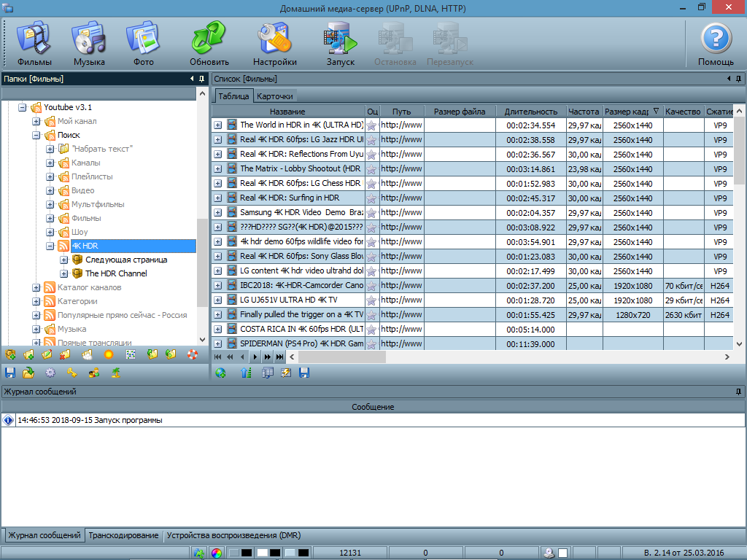Screen dimensions: 747x560
Task: Open the Транскодирование tab
Action: pos(123,535)
